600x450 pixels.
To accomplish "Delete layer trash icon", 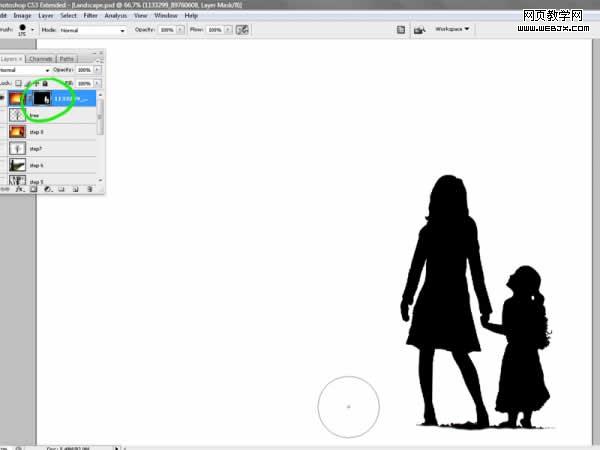I will coord(90,189).
